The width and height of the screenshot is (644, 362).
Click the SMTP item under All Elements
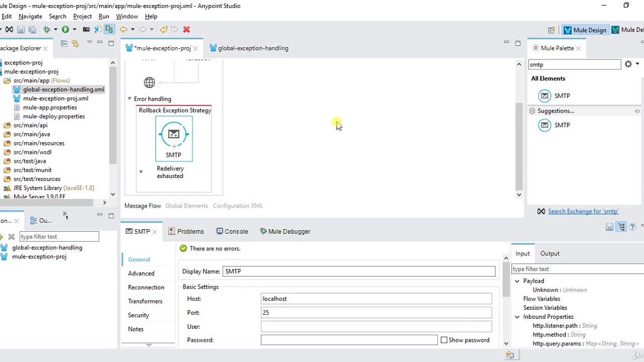click(554, 96)
